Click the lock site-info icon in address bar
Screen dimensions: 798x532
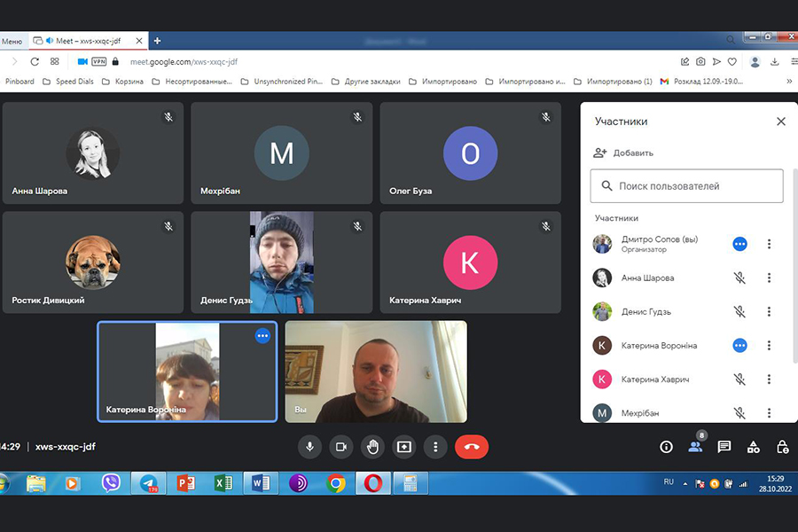point(115,61)
